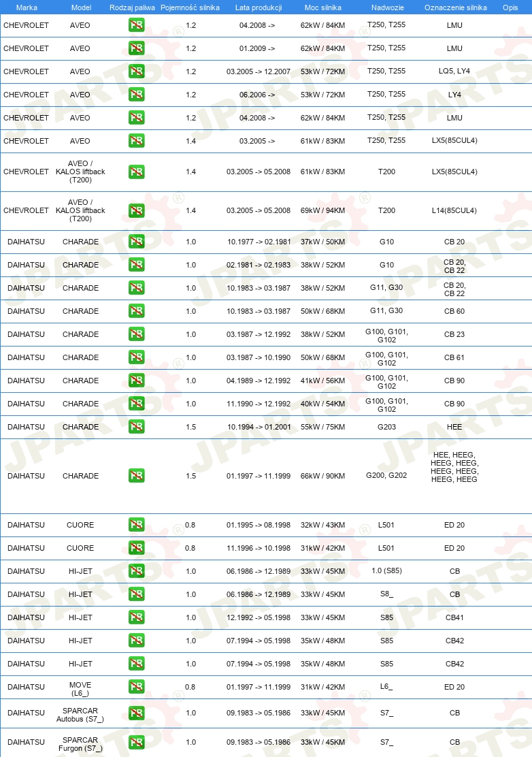Click the fuel icon in the MOVE (L6_) row
Screen dimensions: 532x757
(x=137, y=687)
